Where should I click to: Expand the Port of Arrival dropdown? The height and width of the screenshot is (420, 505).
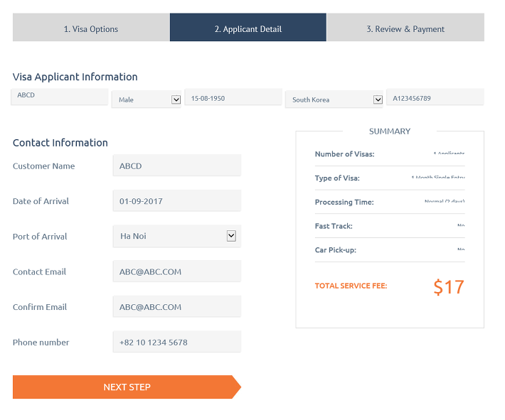click(x=177, y=236)
